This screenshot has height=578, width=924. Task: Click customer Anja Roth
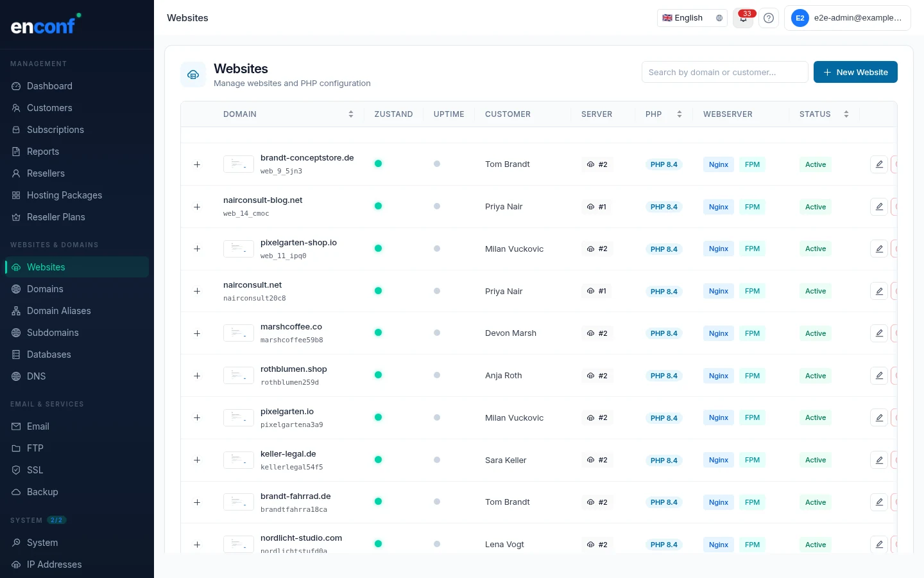coord(504,376)
